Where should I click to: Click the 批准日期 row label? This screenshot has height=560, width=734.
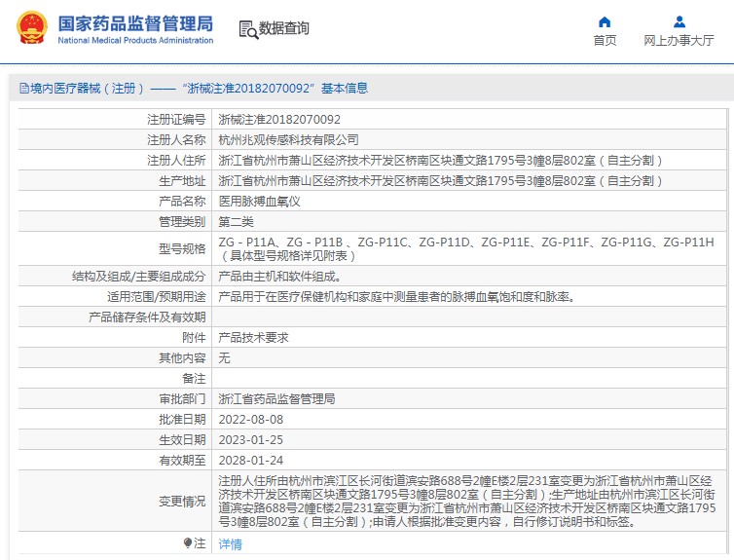pos(182,420)
